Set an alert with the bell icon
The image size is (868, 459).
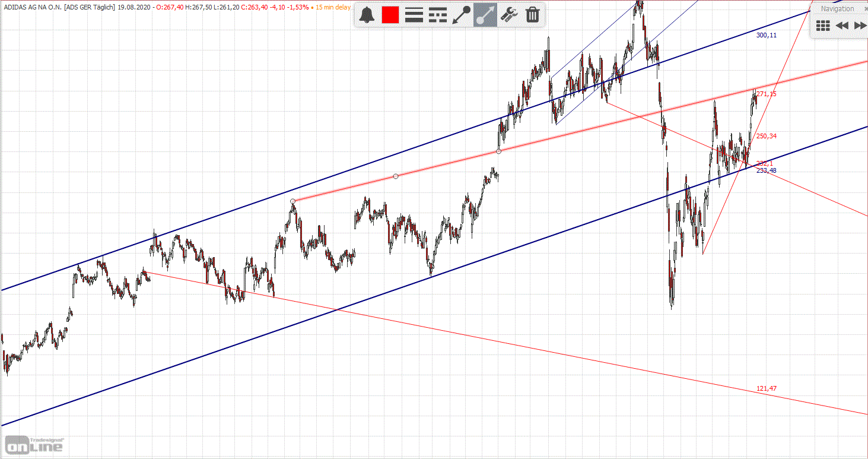pos(367,15)
